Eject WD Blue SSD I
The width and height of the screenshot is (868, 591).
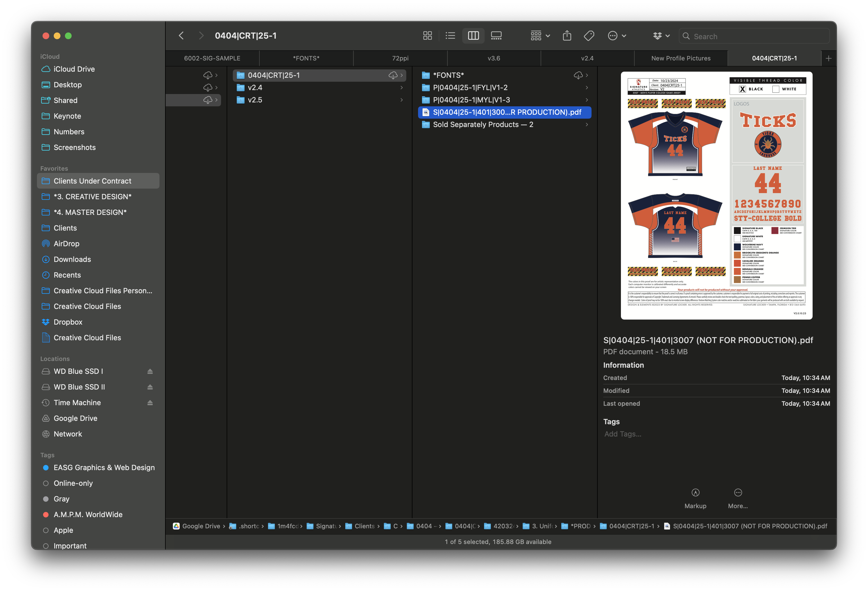point(150,371)
